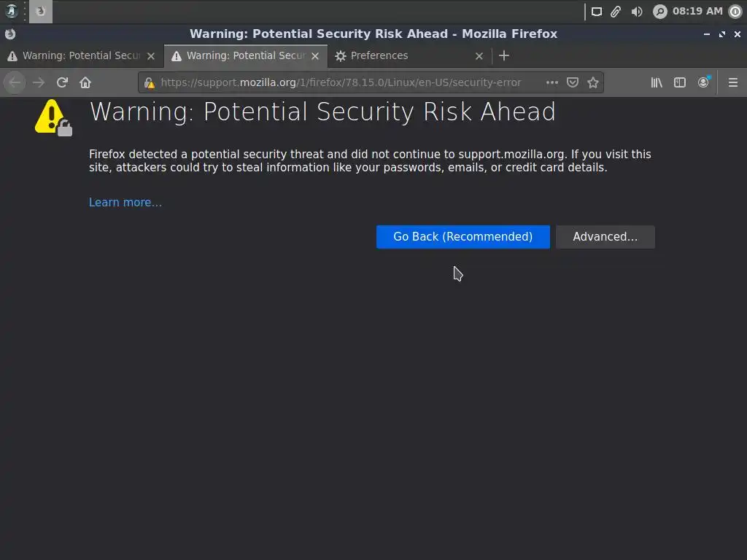Click Firefox taskbar item in top panel
Viewport: 747px width, 560px height.
[x=41, y=12]
